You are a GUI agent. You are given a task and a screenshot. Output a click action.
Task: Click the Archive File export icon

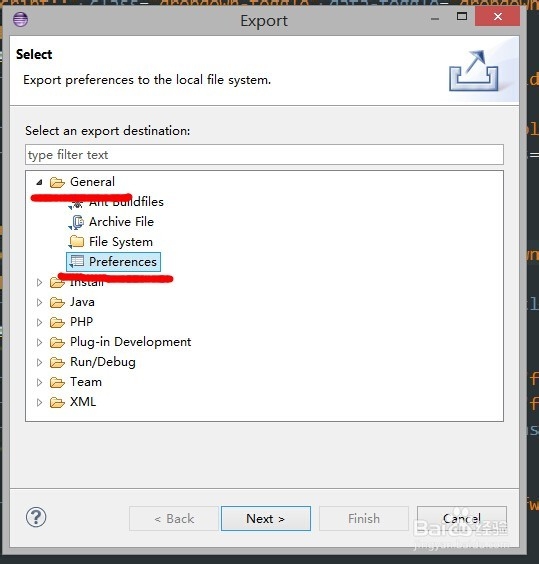[x=76, y=222]
